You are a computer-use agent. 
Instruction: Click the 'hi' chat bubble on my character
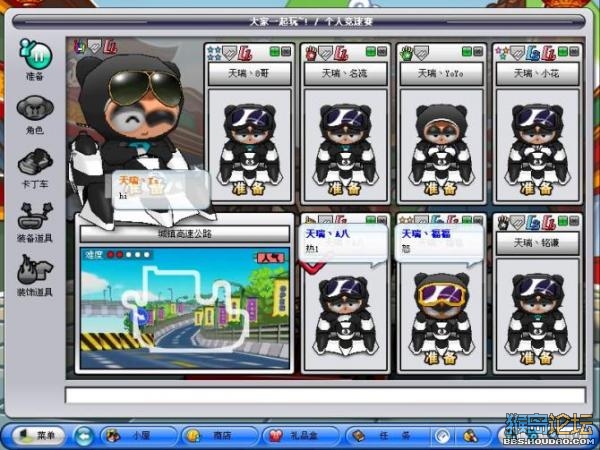point(161,189)
